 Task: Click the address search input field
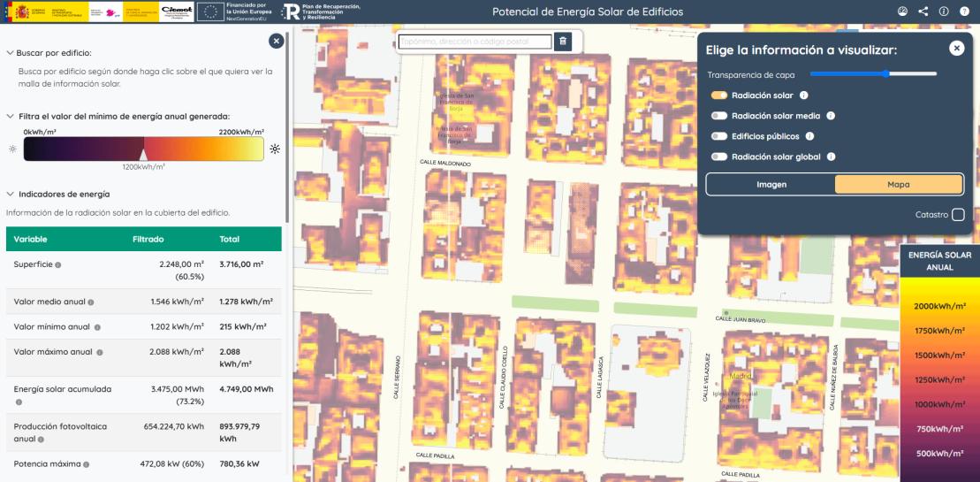pos(475,42)
